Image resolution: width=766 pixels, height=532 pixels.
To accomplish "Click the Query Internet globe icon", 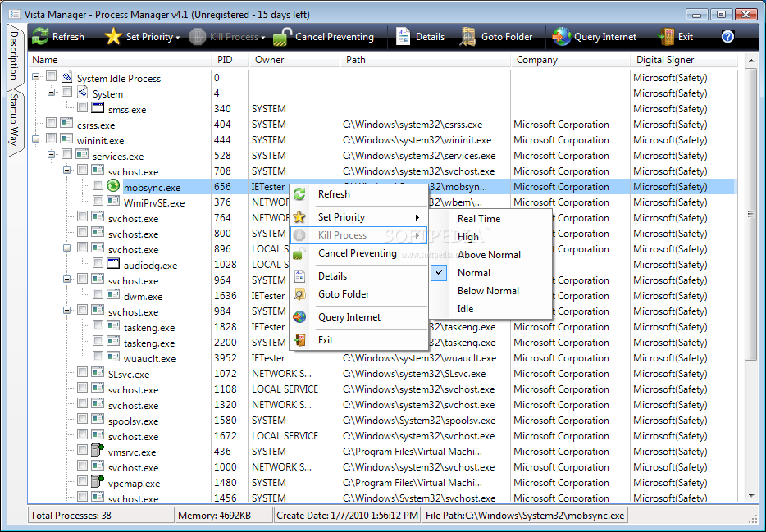I will (561, 37).
